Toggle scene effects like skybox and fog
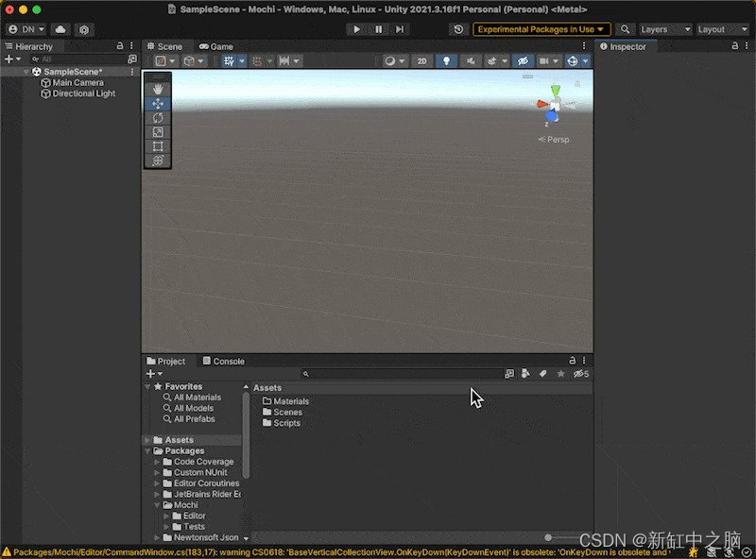756x559 pixels. (x=491, y=61)
